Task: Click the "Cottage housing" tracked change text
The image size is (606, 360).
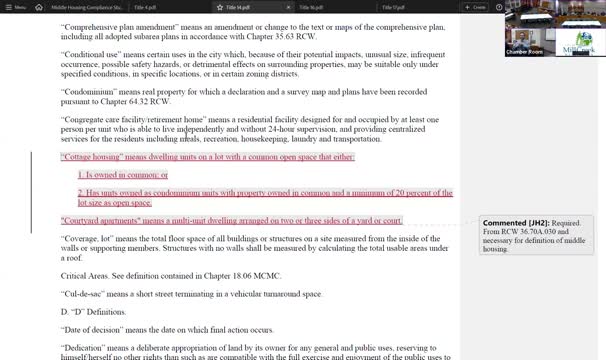Action: [x=208, y=157]
